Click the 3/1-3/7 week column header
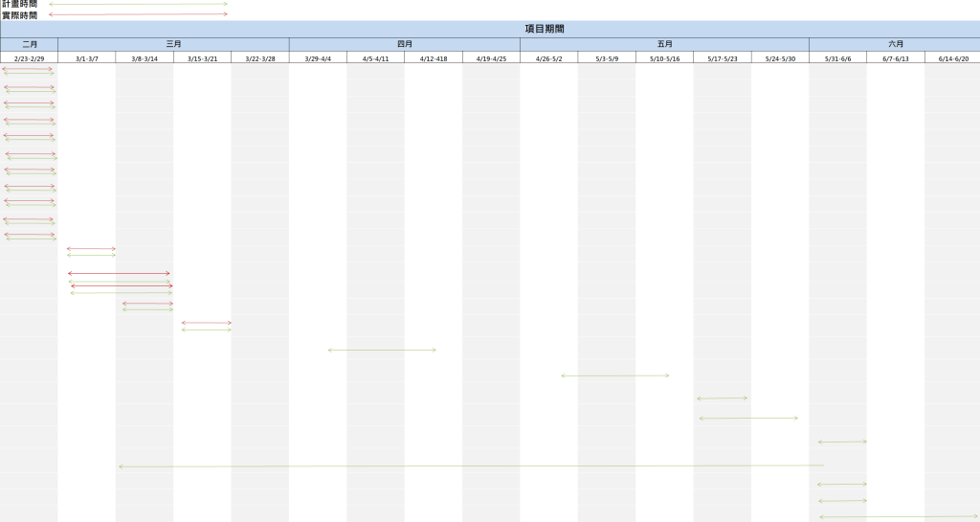 click(87, 58)
